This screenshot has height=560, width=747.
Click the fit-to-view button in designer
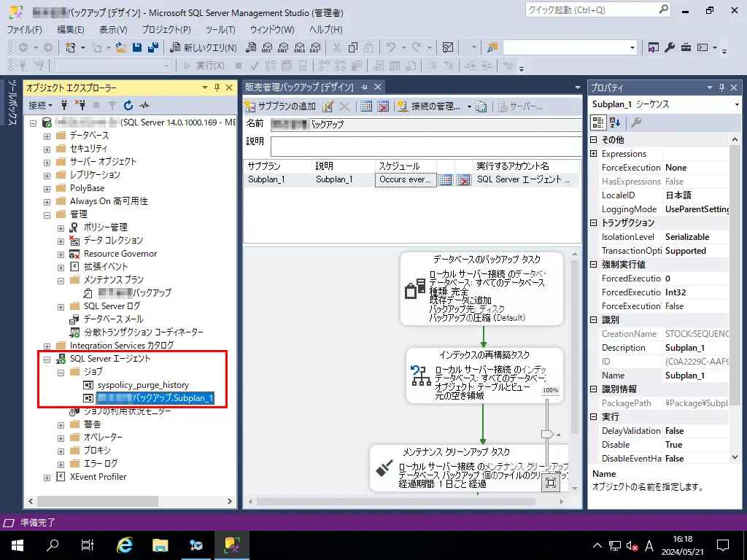point(550,483)
